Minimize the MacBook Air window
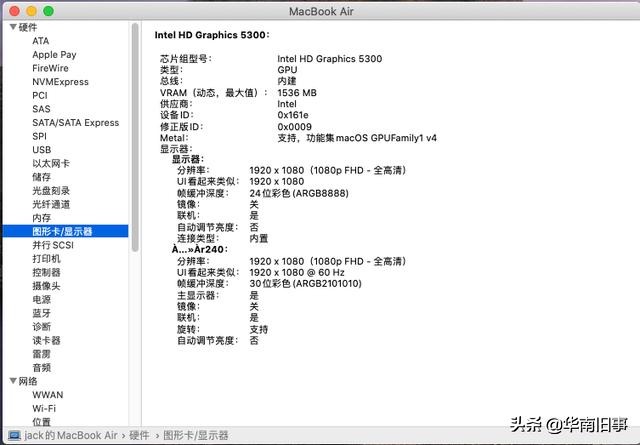 pos(31,11)
